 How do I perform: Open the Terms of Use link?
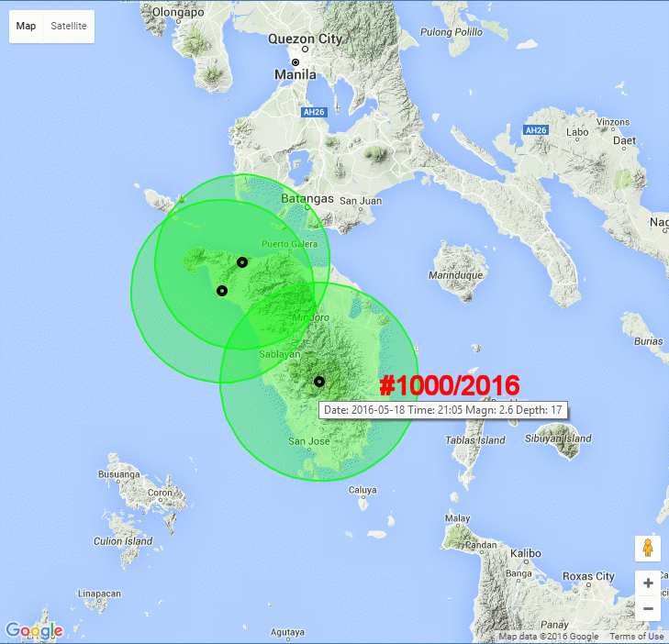[637, 637]
